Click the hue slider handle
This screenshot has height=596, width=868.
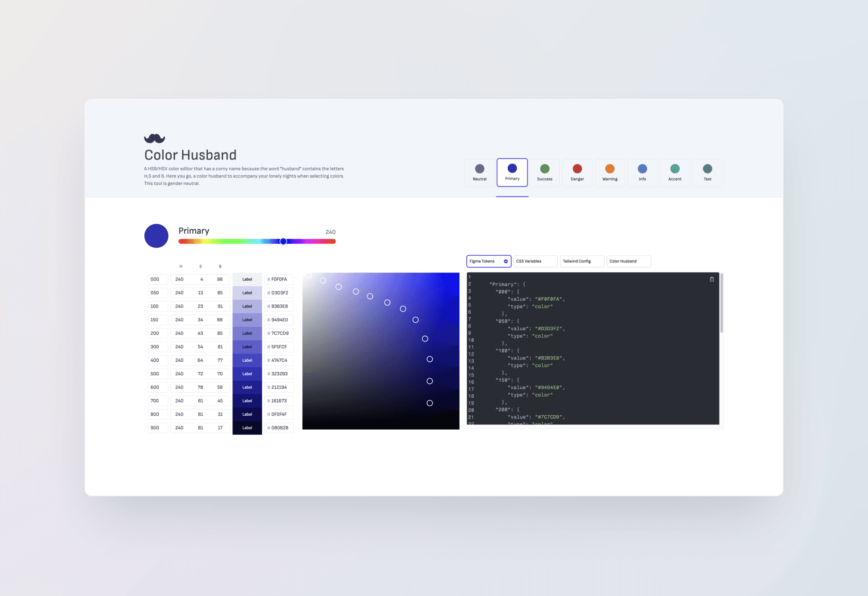click(x=283, y=241)
